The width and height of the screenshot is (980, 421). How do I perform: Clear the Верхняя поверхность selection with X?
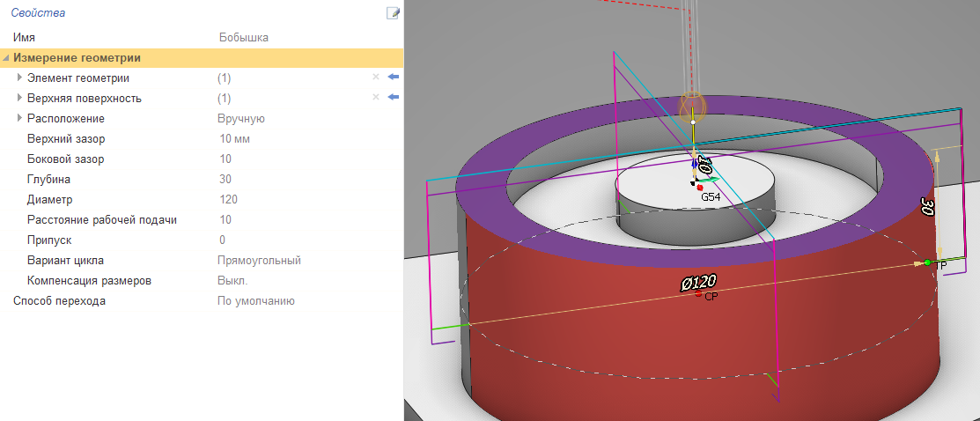tap(376, 98)
